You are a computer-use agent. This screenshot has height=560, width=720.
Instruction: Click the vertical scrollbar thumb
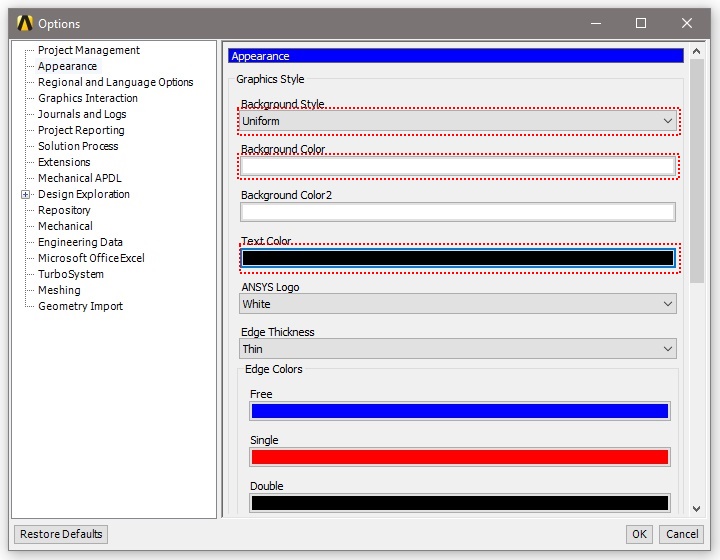click(697, 171)
